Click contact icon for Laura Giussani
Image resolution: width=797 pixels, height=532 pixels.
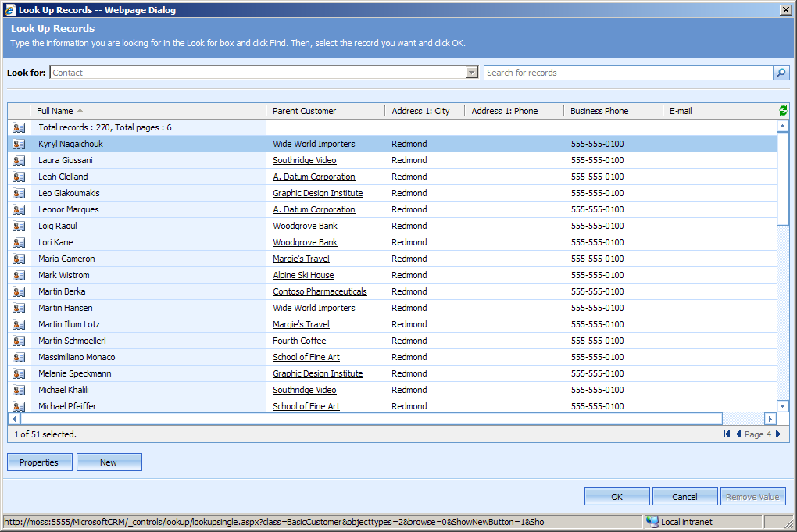19,160
